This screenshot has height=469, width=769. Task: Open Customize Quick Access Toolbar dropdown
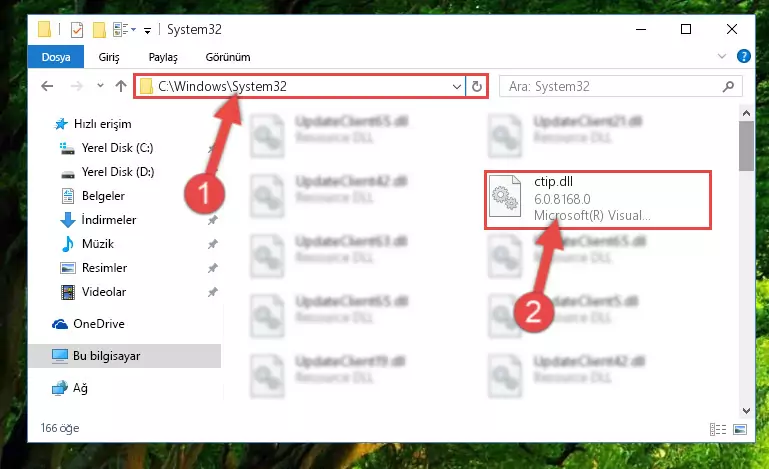(x=147, y=31)
